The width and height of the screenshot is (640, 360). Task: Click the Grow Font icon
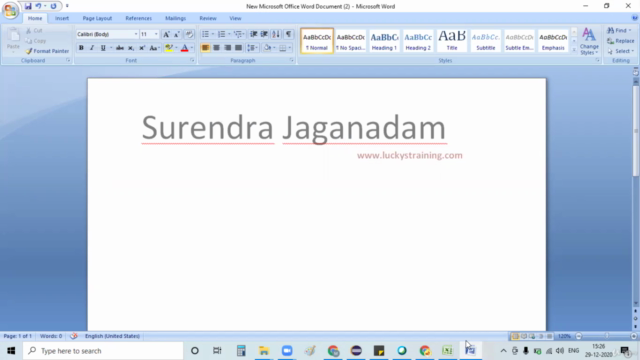pyautogui.click(x=166, y=35)
